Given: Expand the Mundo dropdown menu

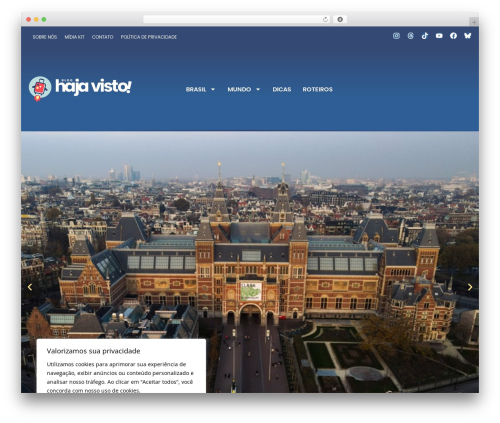Looking at the screenshot, I should (x=243, y=89).
